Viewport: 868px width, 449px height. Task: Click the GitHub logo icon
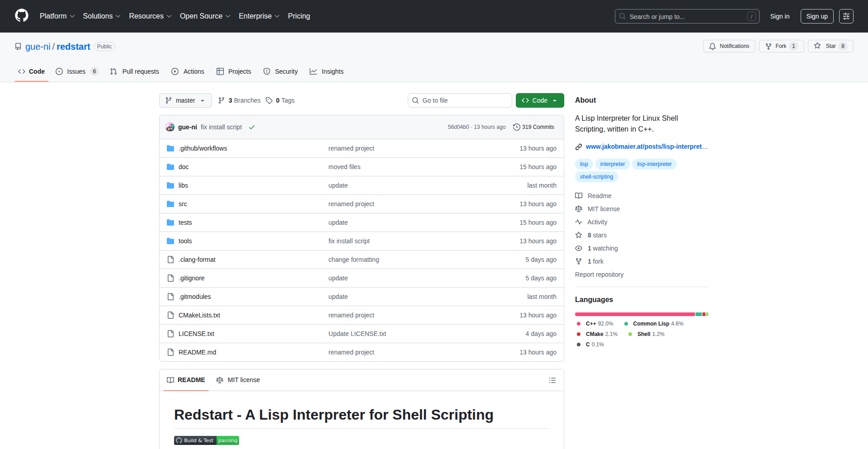(x=21, y=16)
